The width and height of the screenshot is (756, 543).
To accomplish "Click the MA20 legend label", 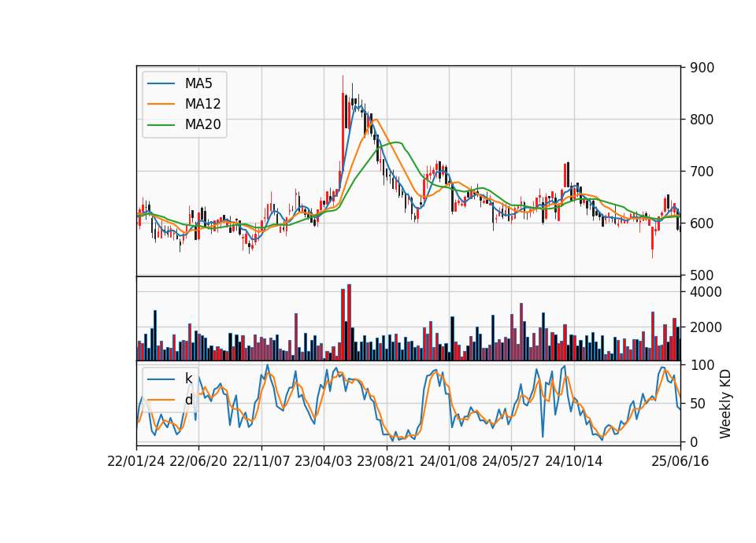I will pos(202,125).
